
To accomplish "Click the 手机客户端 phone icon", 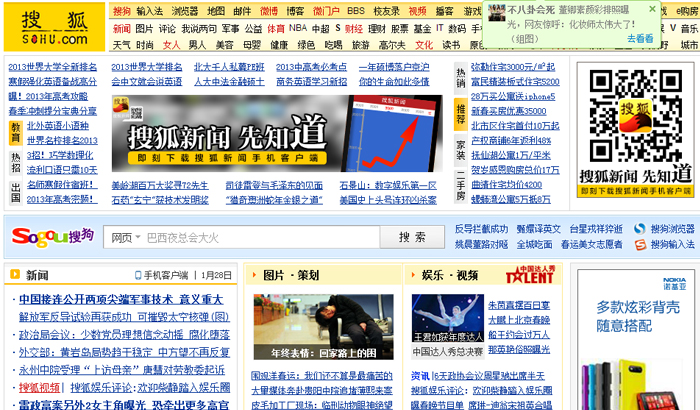I will (x=138, y=275).
